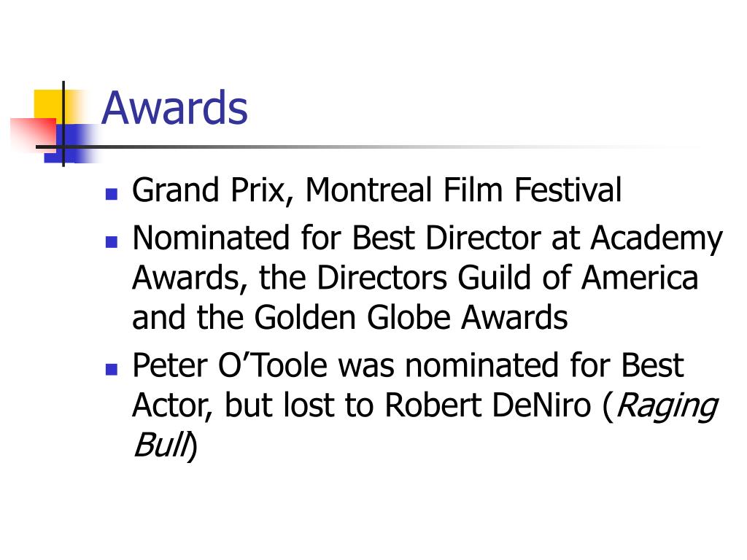Click the Golden Globe Awards text
The image size is (747, 560).
point(411,316)
